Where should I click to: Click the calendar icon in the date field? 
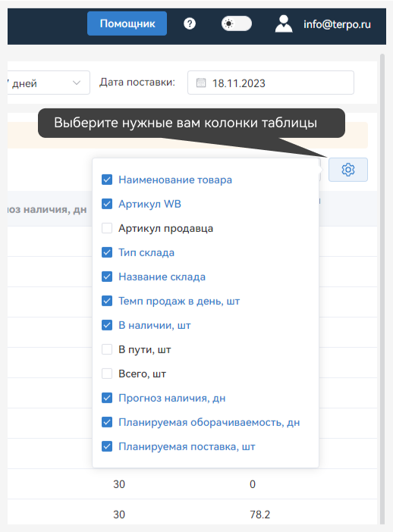(201, 83)
